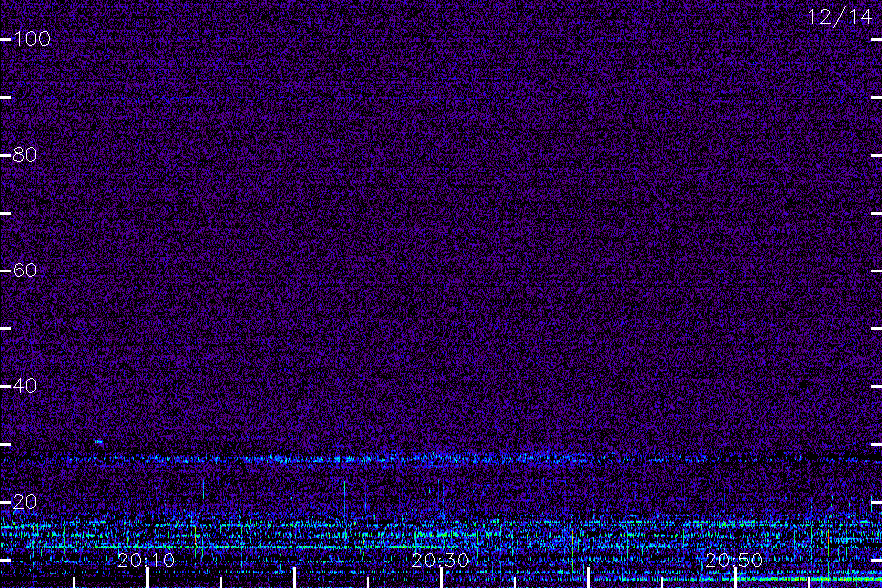Click the 20 frequency axis label

pyautogui.click(x=24, y=502)
